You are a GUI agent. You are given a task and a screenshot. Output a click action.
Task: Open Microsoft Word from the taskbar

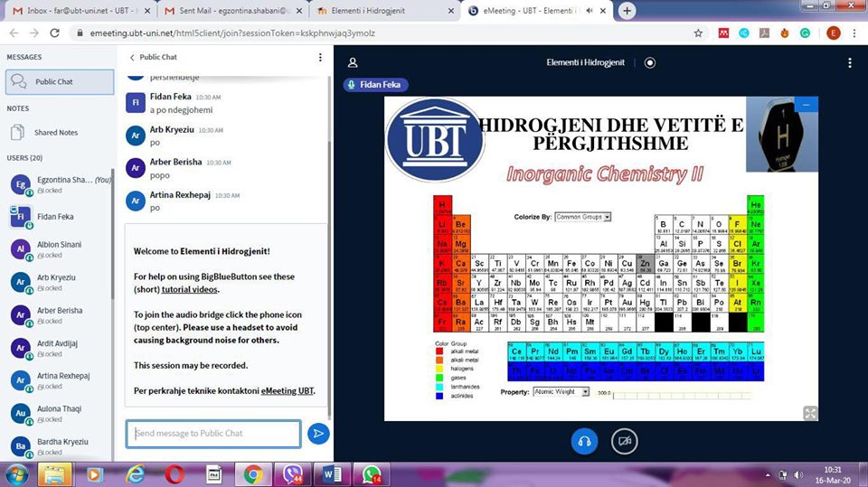click(x=331, y=473)
